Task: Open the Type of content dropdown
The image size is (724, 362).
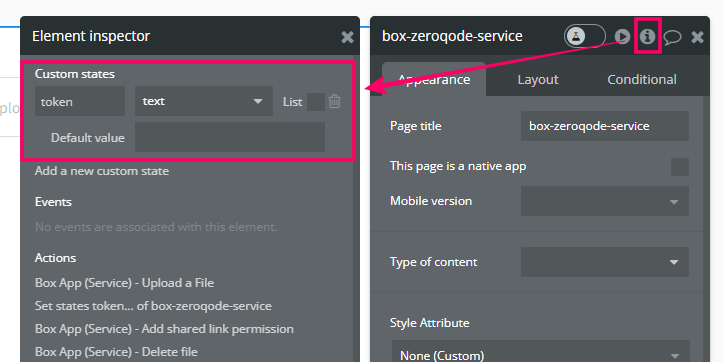Action: pos(605,262)
